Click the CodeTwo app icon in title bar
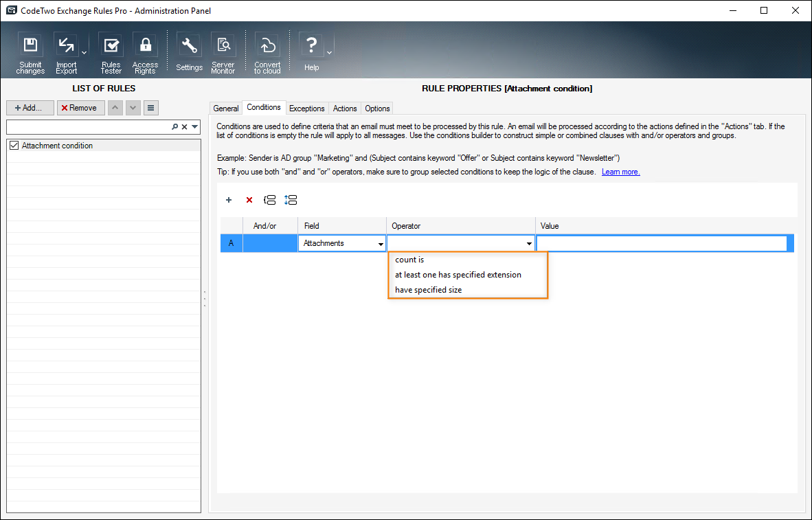Screen dimensions: 812x520 pyautogui.click(x=12, y=10)
